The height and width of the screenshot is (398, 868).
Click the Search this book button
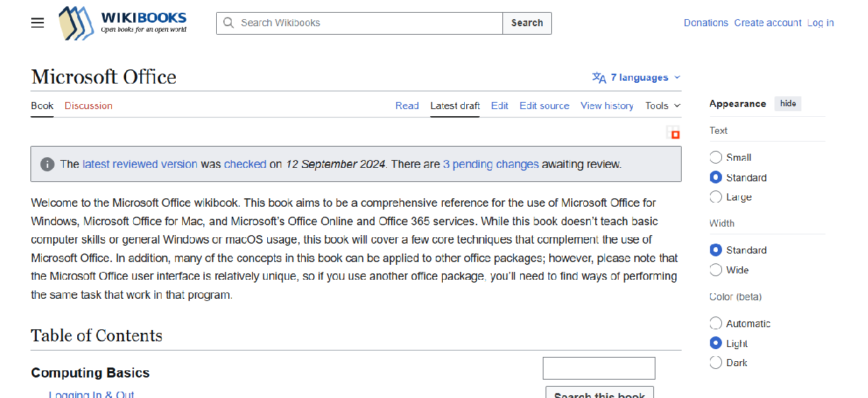[x=599, y=392]
